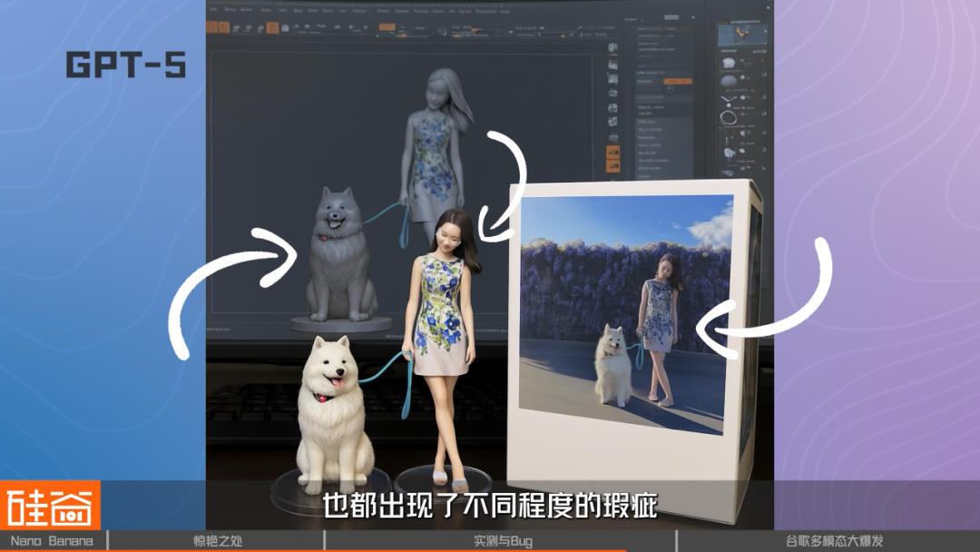980x552 pixels.
Task: Toggle the lower orange icon on viewport shelf
Action: [x=613, y=165]
